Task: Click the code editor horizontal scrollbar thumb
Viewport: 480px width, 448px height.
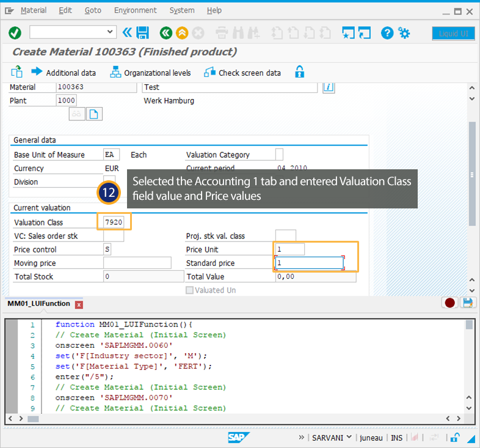Action: [33, 419]
